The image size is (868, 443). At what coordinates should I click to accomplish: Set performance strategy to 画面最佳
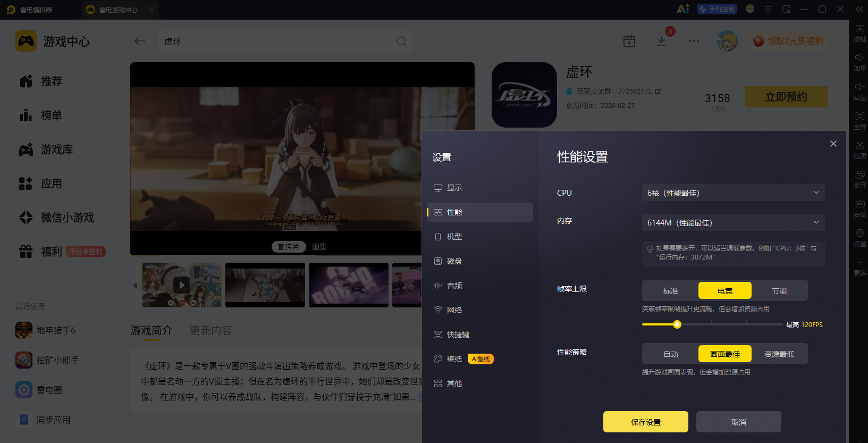[x=725, y=354]
